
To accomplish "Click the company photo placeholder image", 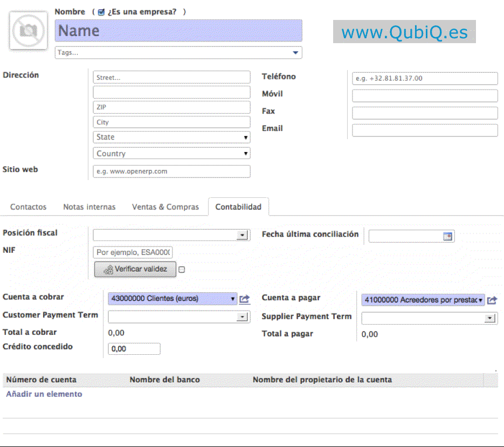I will [x=28, y=31].
